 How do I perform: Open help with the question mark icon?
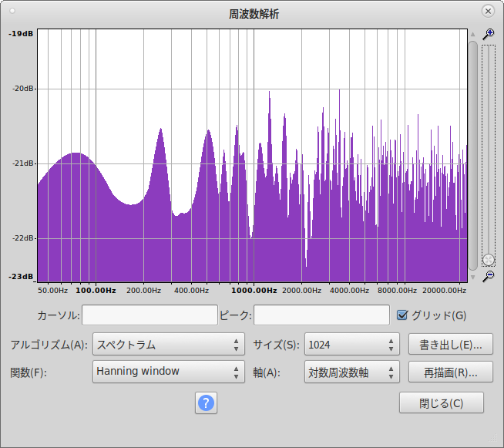coord(206,403)
